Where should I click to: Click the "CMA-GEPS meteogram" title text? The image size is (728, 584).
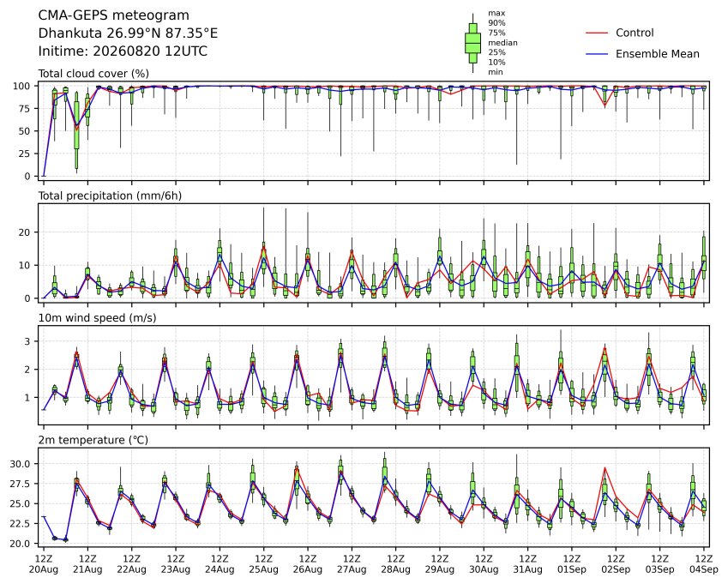pyautogui.click(x=114, y=15)
